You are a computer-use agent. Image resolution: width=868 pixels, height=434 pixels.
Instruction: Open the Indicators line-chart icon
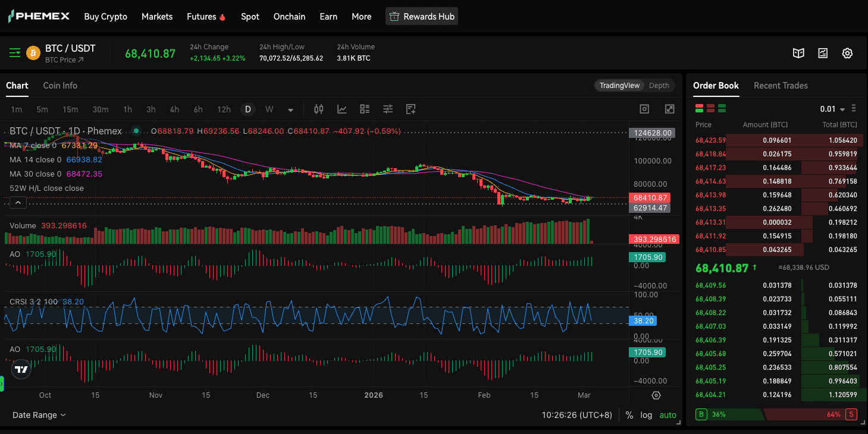(342, 109)
